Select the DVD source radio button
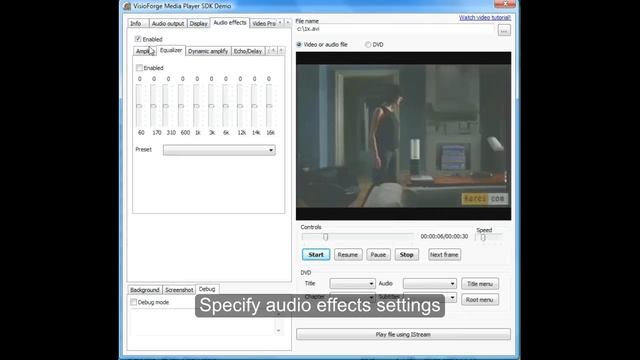This screenshot has width=640, height=360. [368, 44]
